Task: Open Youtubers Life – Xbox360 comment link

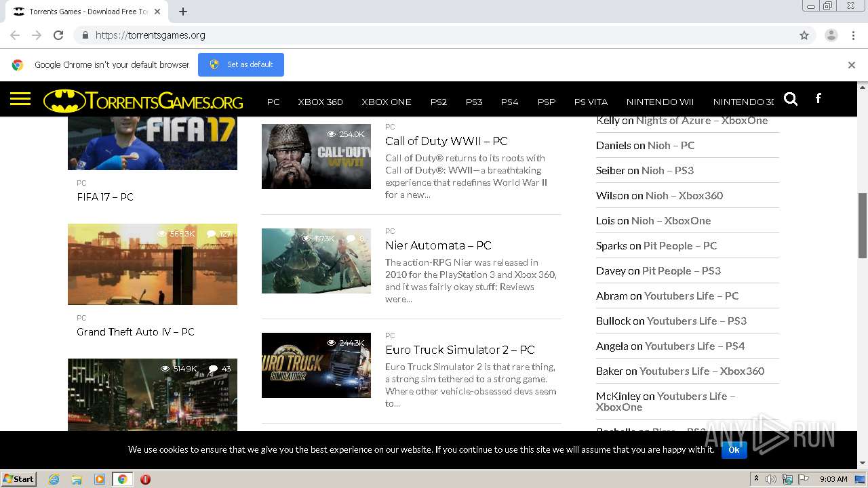Action: click(702, 371)
